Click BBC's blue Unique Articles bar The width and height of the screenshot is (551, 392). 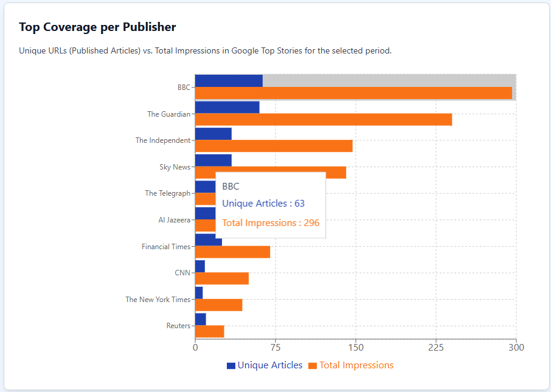[229, 81]
